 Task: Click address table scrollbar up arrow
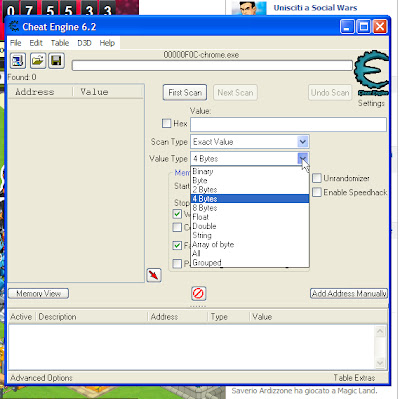pos(380,331)
